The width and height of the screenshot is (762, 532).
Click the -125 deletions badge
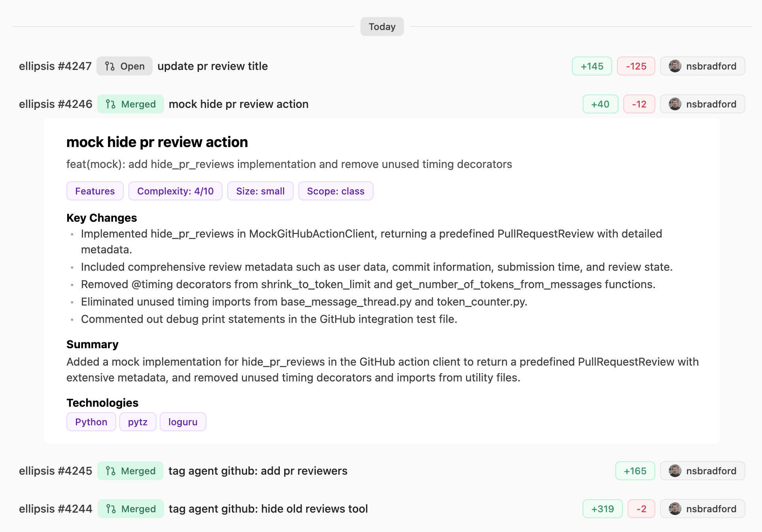[636, 66]
